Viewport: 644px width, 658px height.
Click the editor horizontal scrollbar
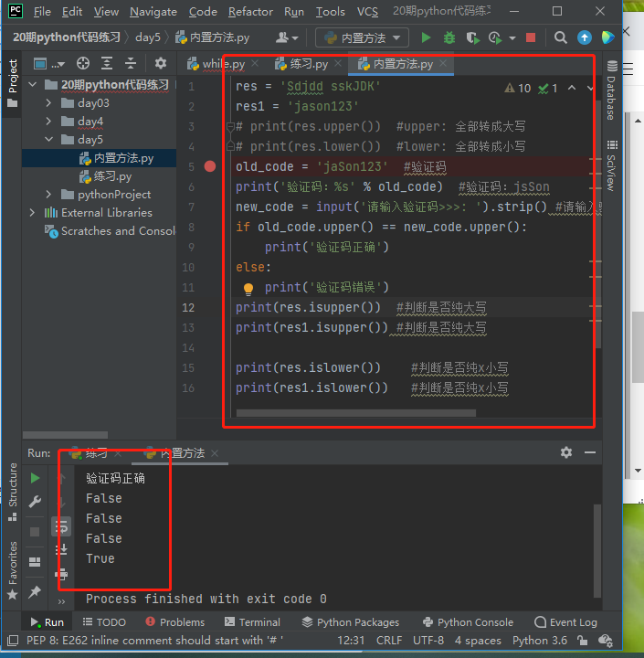355,413
